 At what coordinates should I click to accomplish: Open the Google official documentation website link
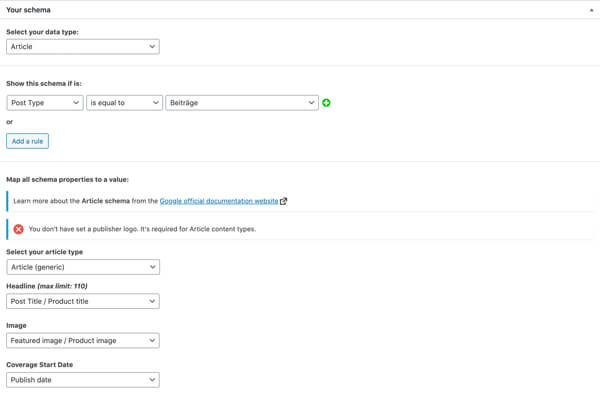(219, 201)
